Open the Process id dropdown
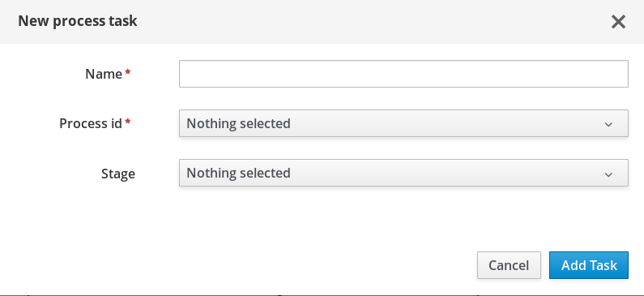644x296 pixels. [403, 123]
